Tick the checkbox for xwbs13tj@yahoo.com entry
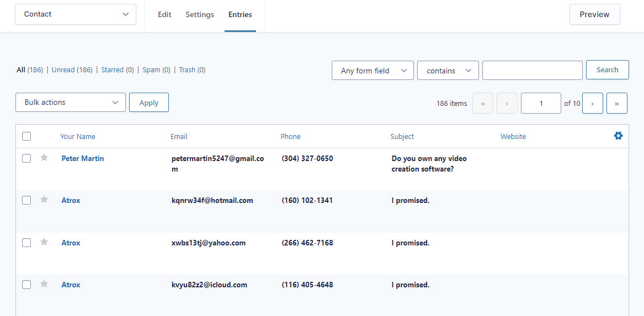The image size is (644, 316). coord(26,243)
